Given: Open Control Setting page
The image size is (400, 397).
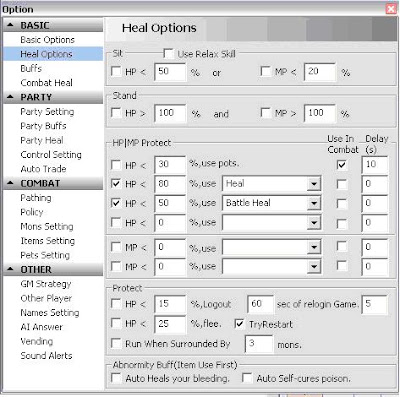Looking at the screenshot, I should point(51,154).
